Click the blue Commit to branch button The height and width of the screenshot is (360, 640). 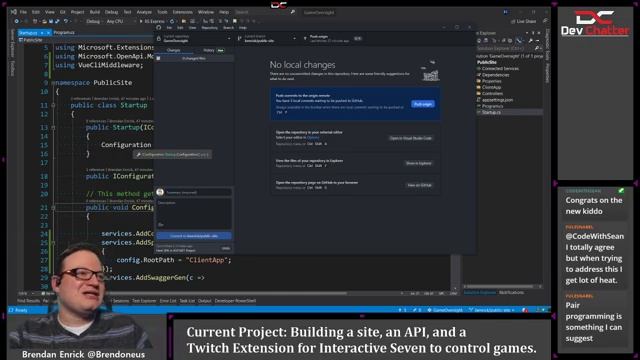[x=194, y=236]
